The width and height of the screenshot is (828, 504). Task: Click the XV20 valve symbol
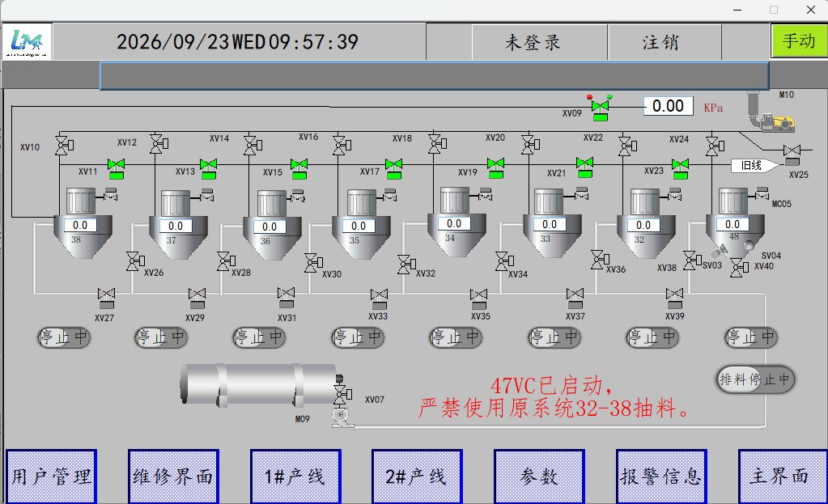point(530,144)
